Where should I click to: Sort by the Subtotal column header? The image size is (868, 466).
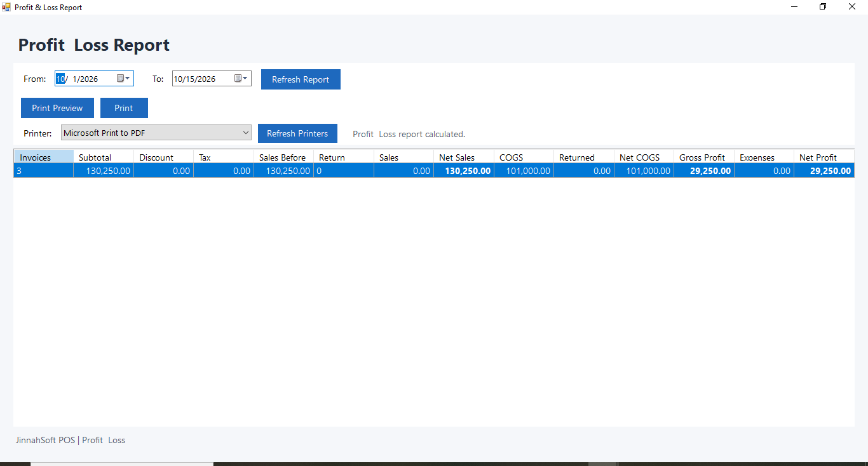pos(104,157)
